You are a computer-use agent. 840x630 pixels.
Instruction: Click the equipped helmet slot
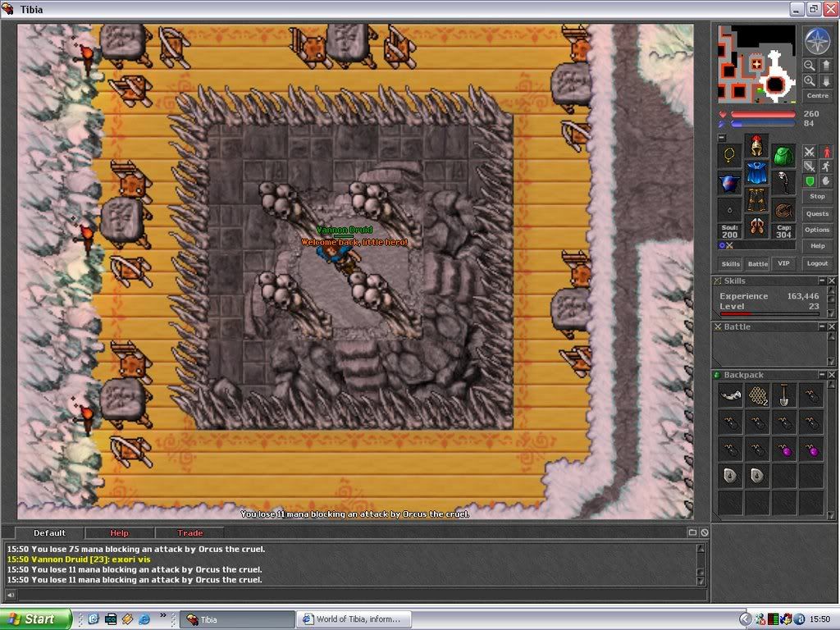pyautogui.click(x=756, y=146)
